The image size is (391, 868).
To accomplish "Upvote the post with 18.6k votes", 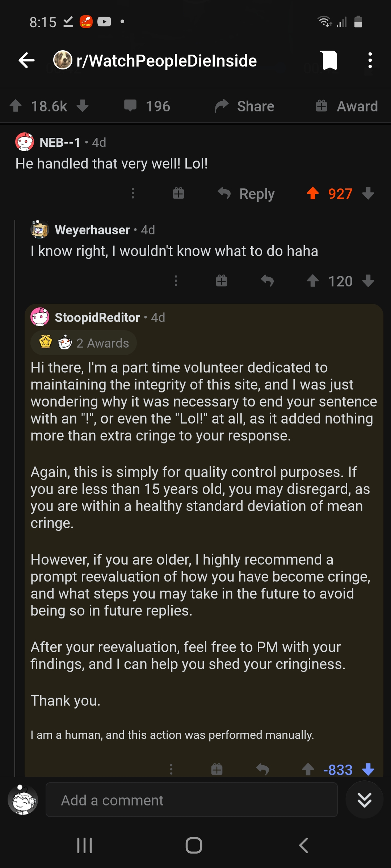I will click(x=16, y=106).
